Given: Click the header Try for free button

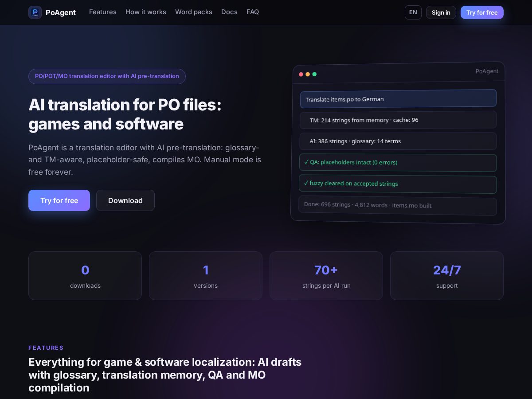Looking at the screenshot, I should coord(482,12).
